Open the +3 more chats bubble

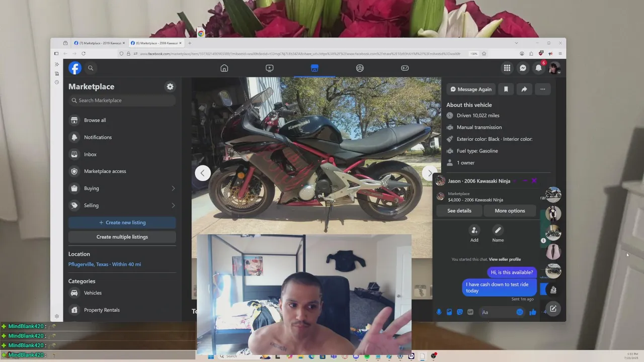pyautogui.click(x=553, y=290)
